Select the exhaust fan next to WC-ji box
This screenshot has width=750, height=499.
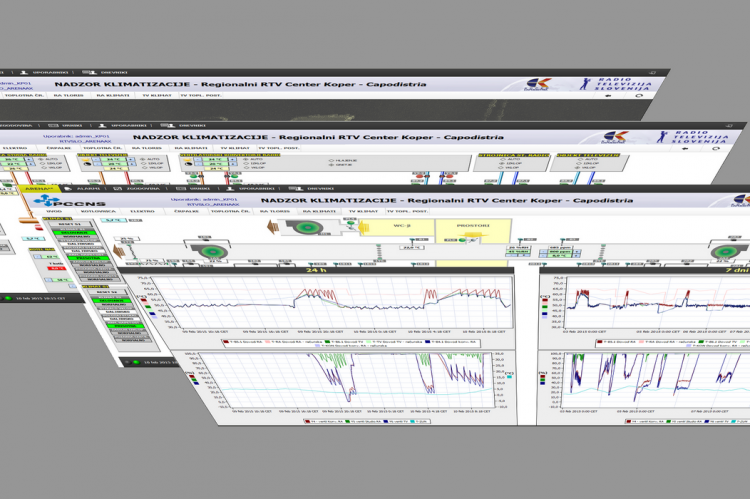[305, 227]
